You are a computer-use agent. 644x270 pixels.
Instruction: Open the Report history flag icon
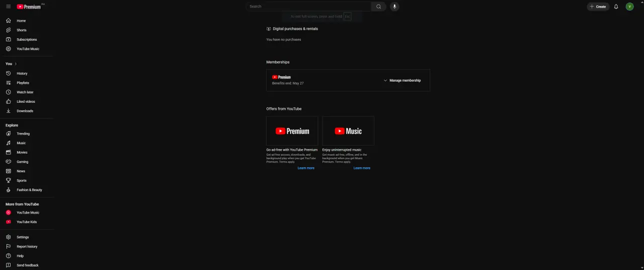pyautogui.click(x=8, y=246)
